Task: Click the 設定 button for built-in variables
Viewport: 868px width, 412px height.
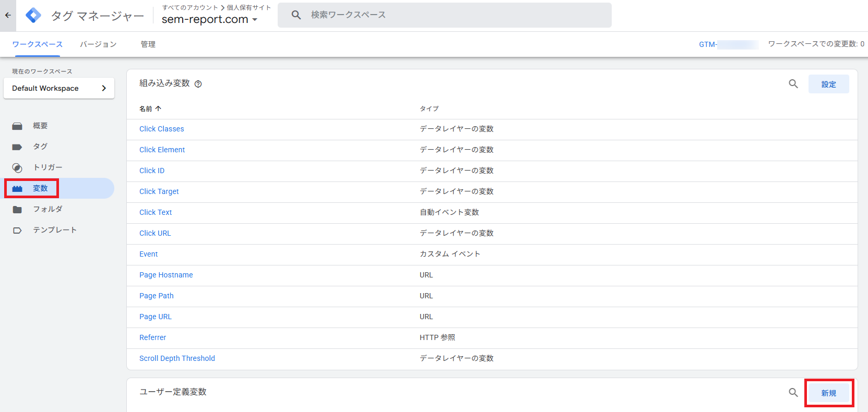Action: click(828, 84)
